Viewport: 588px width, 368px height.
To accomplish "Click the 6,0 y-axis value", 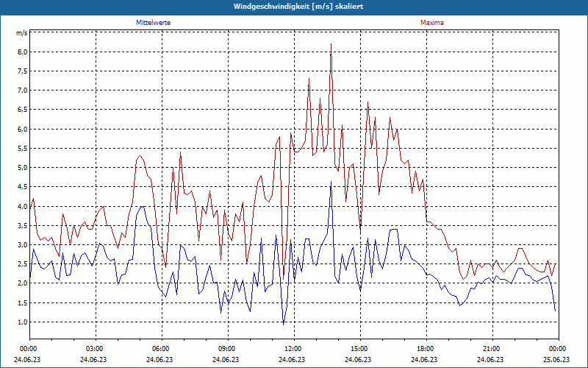I will tap(24, 129).
